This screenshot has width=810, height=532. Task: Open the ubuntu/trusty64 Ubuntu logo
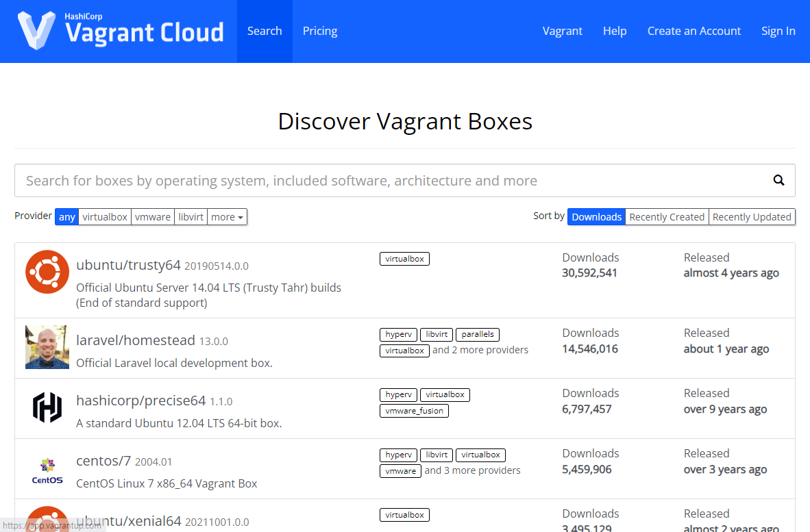point(47,272)
